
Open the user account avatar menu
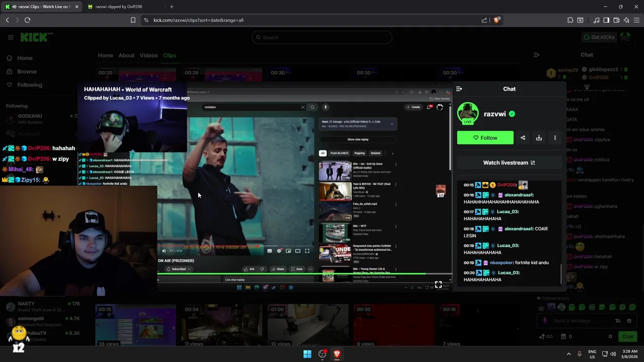point(625,37)
